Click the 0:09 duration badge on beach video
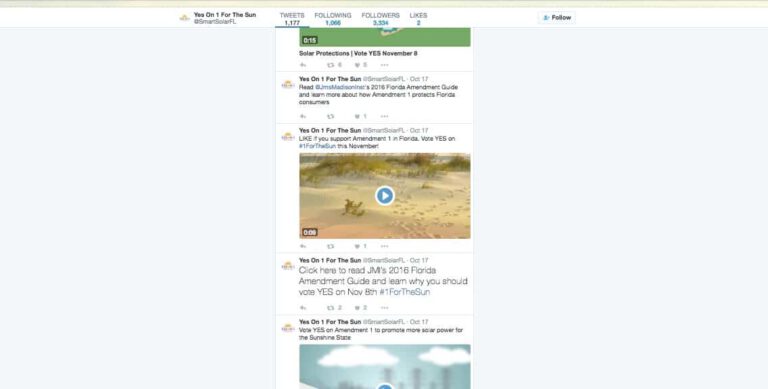The width and height of the screenshot is (768, 389). tap(310, 233)
